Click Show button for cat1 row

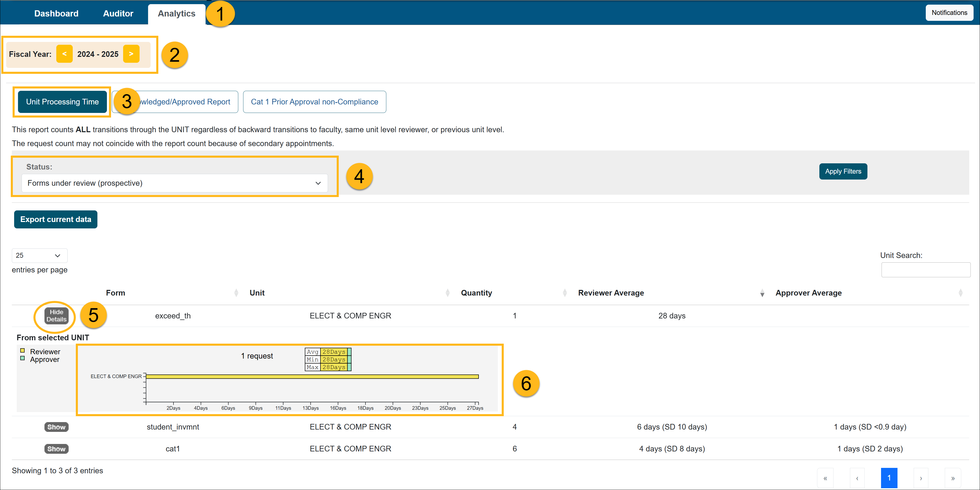pyautogui.click(x=56, y=449)
